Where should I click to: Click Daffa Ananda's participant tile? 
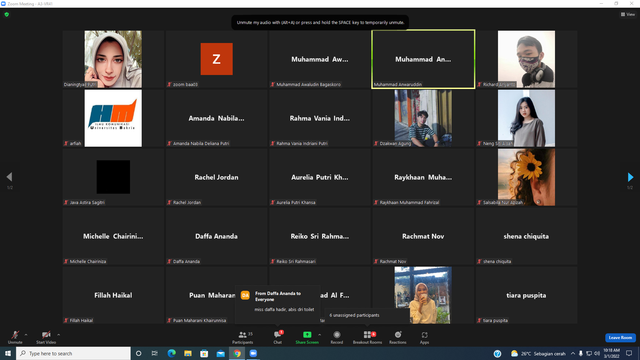216,236
